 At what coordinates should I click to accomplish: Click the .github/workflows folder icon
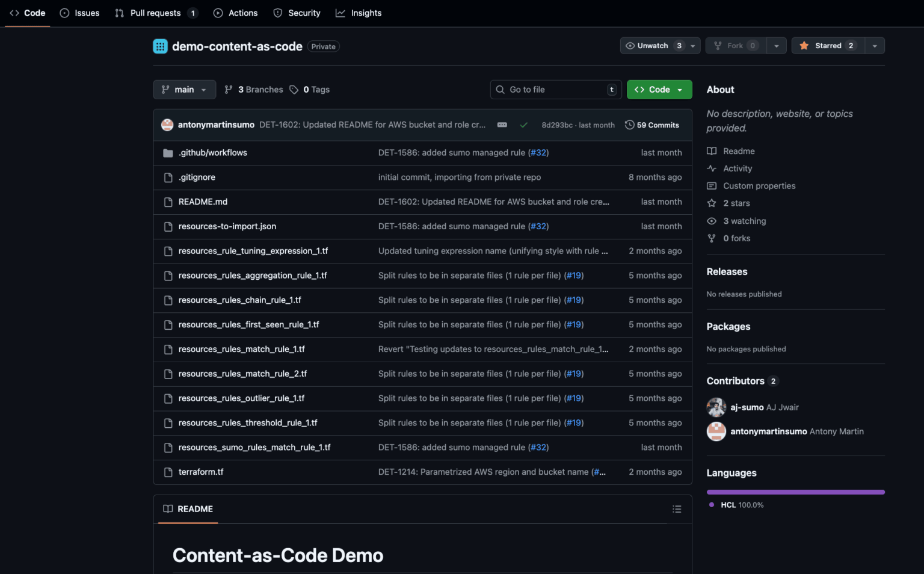[167, 152]
